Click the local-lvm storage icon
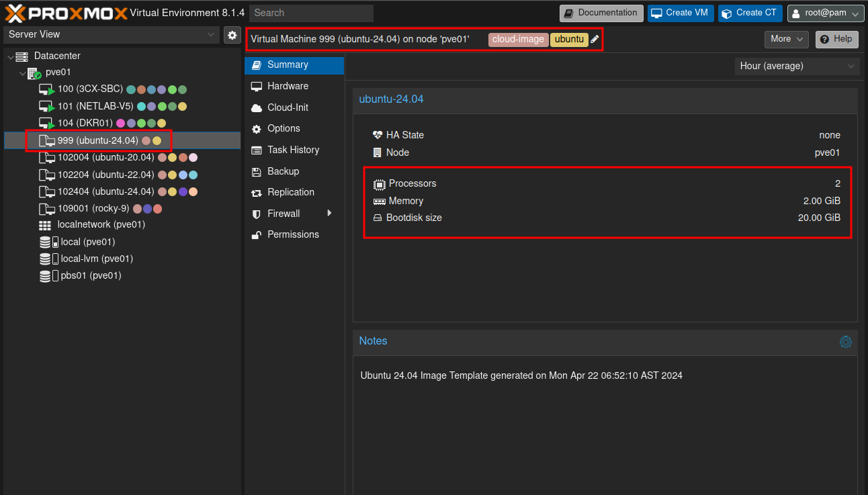The height and width of the screenshot is (495, 868). coord(49,259)
